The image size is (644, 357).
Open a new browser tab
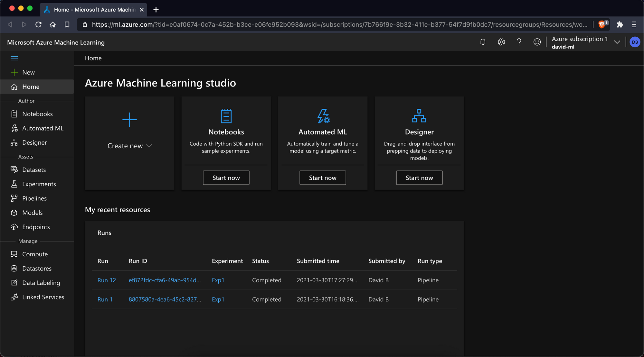[156, 10]
